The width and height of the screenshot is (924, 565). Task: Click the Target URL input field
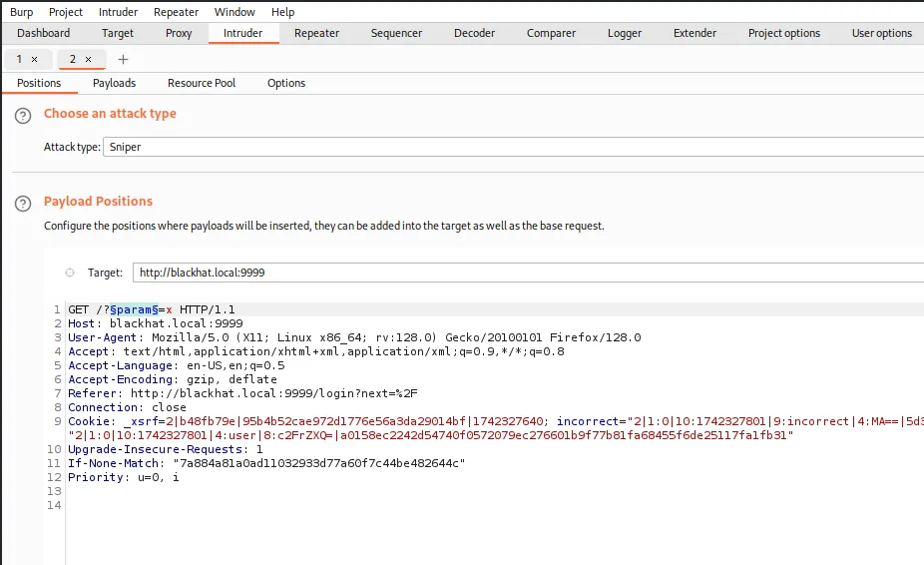(x=528, y=273)
